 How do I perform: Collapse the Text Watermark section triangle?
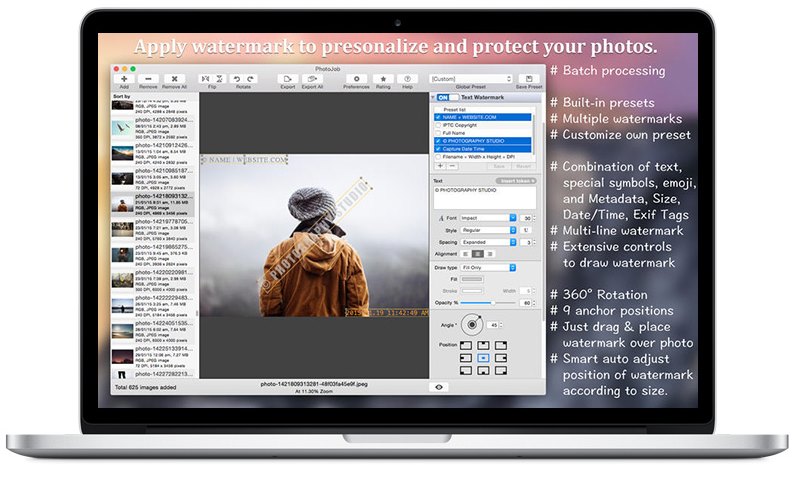point(433,97)
